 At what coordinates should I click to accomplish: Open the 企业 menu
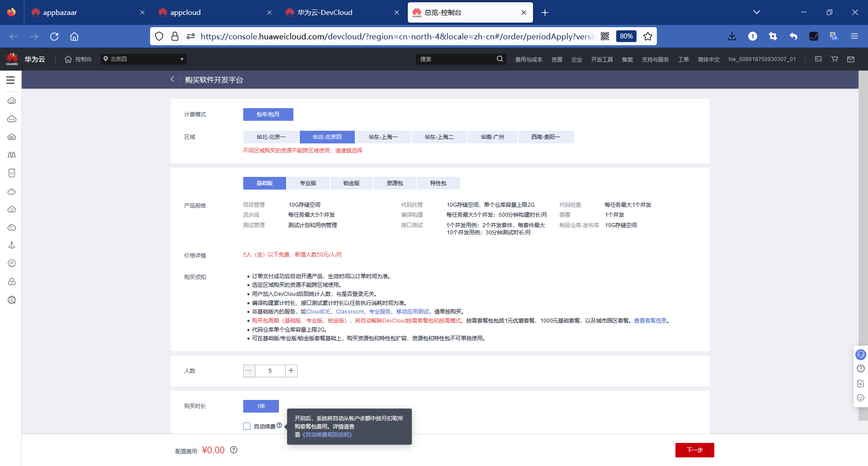(x=576, y=59)
